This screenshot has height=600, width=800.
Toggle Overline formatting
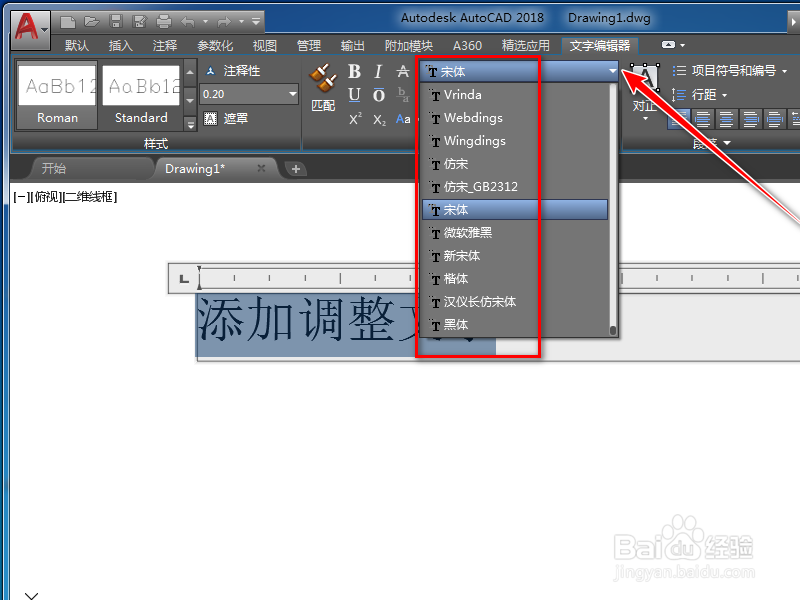[379, 95]
